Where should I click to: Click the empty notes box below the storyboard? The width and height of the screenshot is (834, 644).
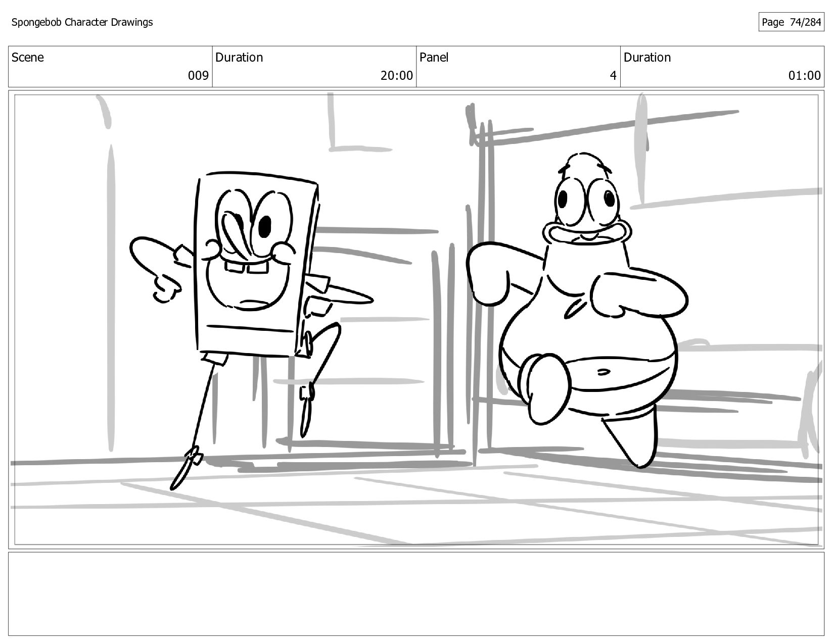click(416, 594)
